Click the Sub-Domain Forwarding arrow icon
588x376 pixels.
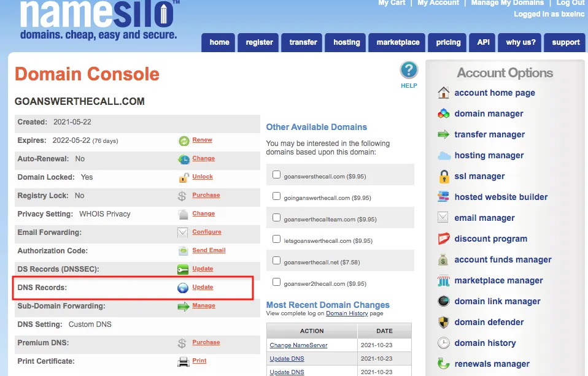tap(184, 307)
